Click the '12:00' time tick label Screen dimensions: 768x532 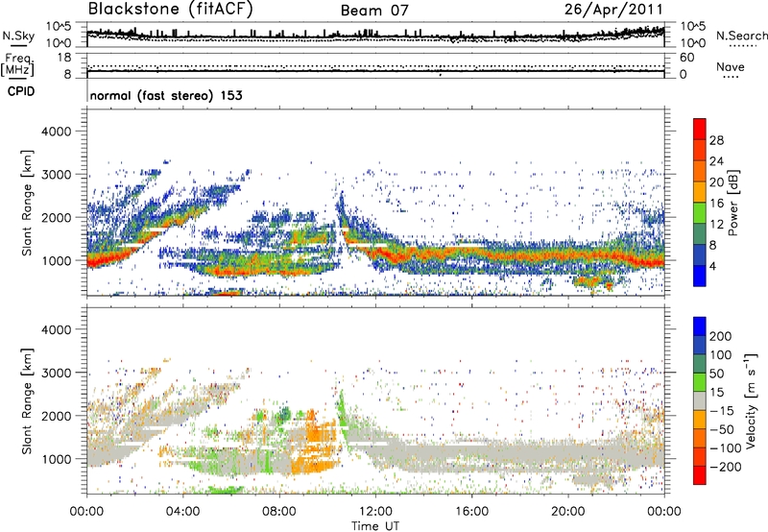(x=375, y=512)
